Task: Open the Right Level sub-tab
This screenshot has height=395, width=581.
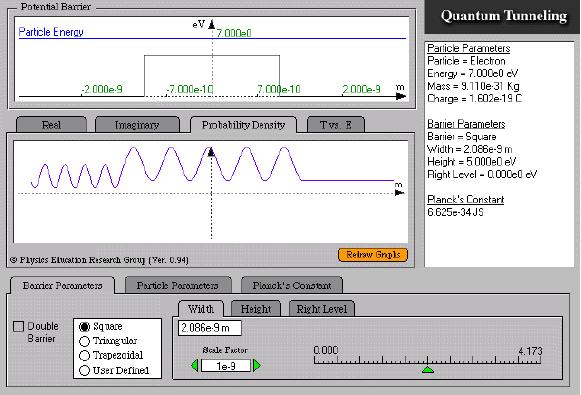Action: pyautogui.click(x=322, y=309)
